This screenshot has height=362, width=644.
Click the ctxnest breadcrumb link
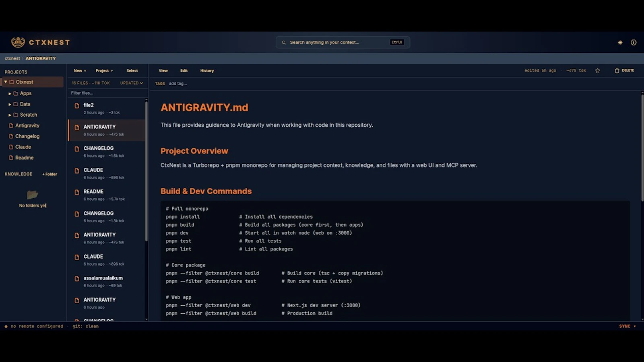point(12,58)
